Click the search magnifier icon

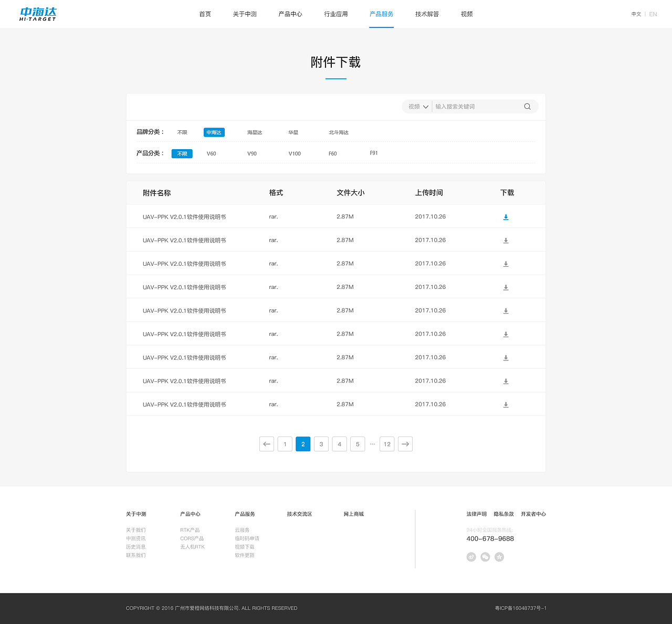point(527,106)
